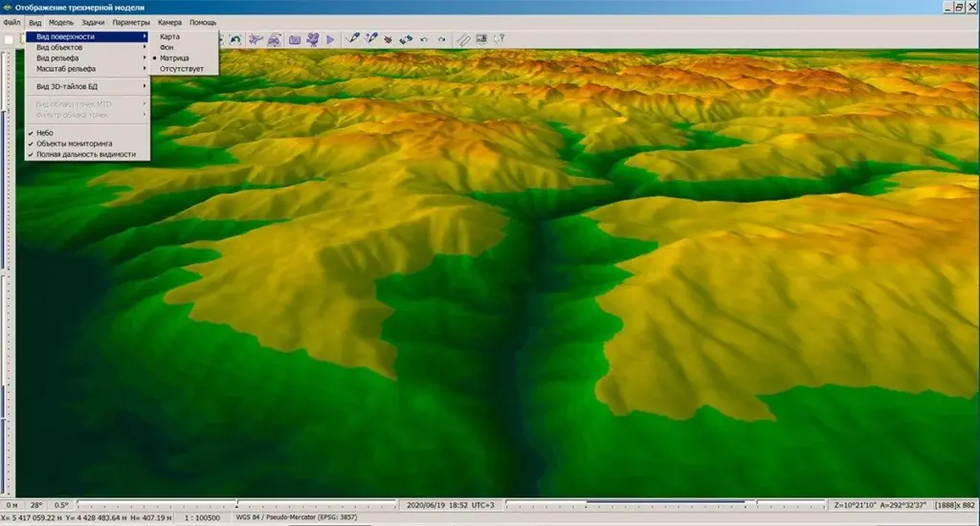
Task: Click the car drive mode icon
Action: click(275, 39)
